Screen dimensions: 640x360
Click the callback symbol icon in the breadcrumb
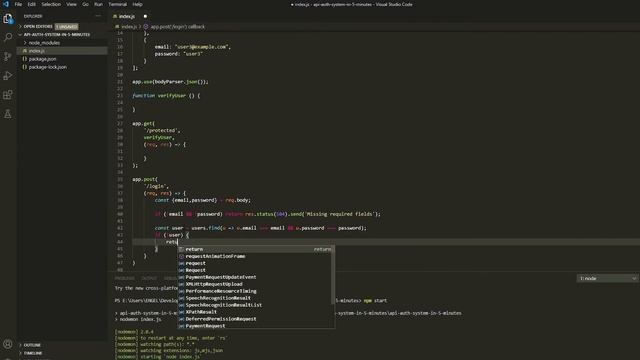click(146, 27)
